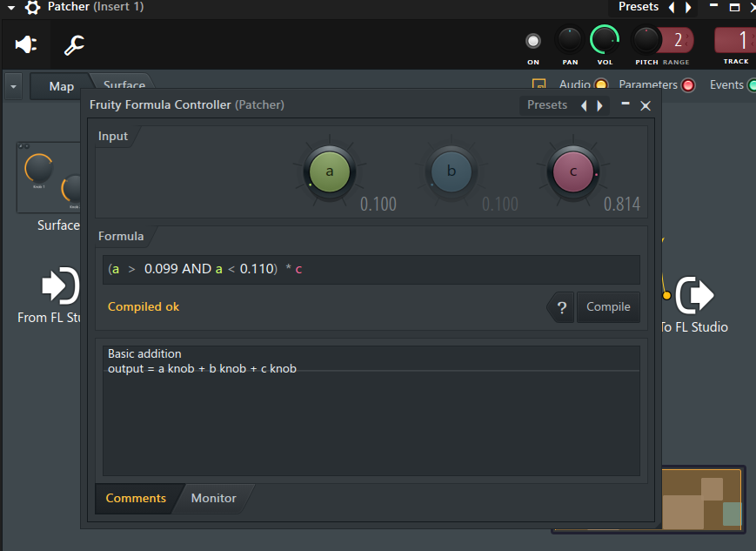Click the pitch range value 2
The height and width of the screenshot is (551, 756).
(x=678, y=40)
